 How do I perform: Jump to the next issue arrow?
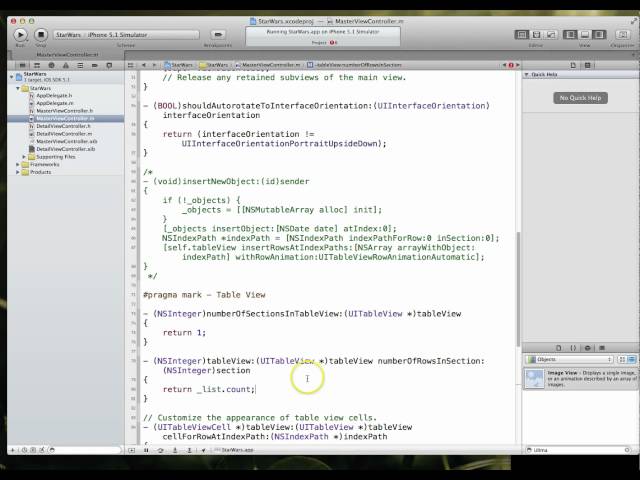coord(518,65)
